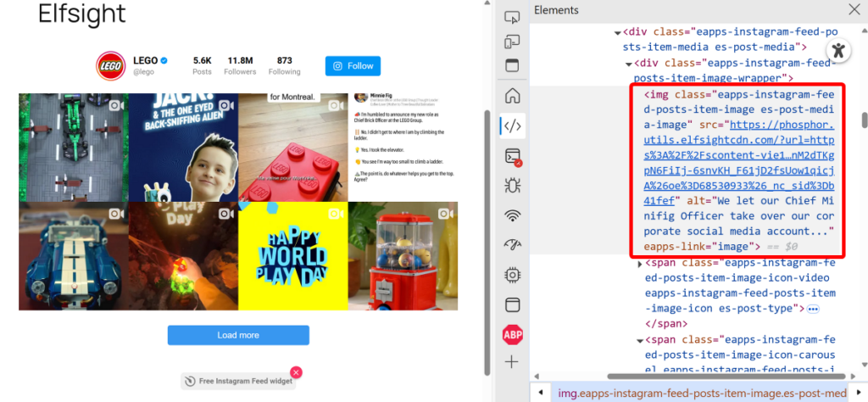
Task: Click the LEGO profile logo avatar
Action: pos(111,66)
